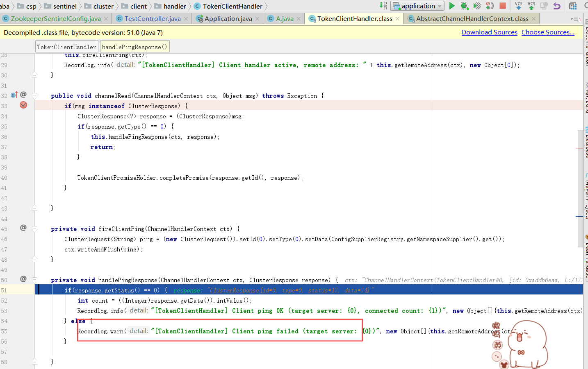Close the TokenClientHandler.class tab

pos(398,19)
